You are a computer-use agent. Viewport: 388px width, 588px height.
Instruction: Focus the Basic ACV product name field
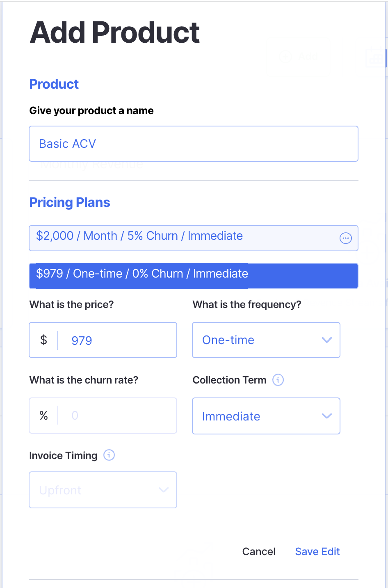193,144
